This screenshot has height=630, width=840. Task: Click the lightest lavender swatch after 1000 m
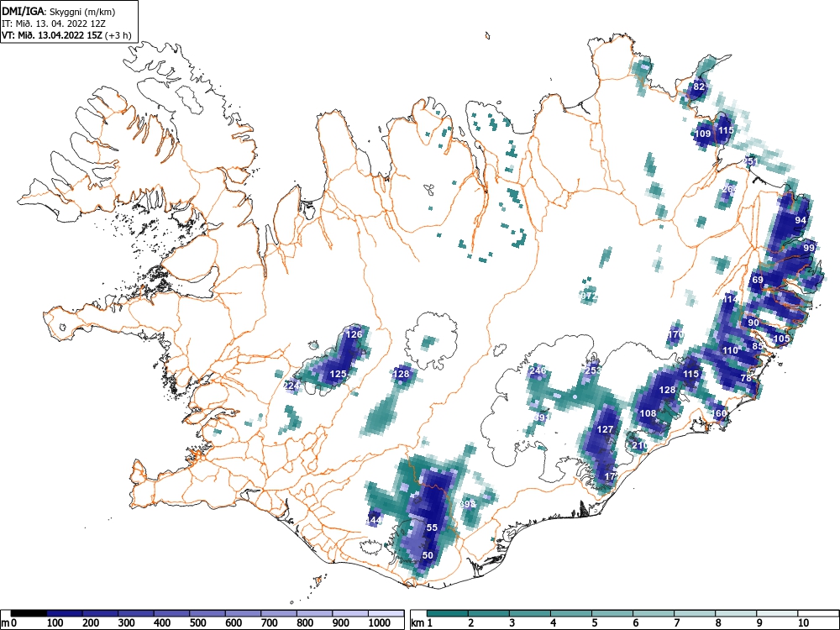pos(386,613)
